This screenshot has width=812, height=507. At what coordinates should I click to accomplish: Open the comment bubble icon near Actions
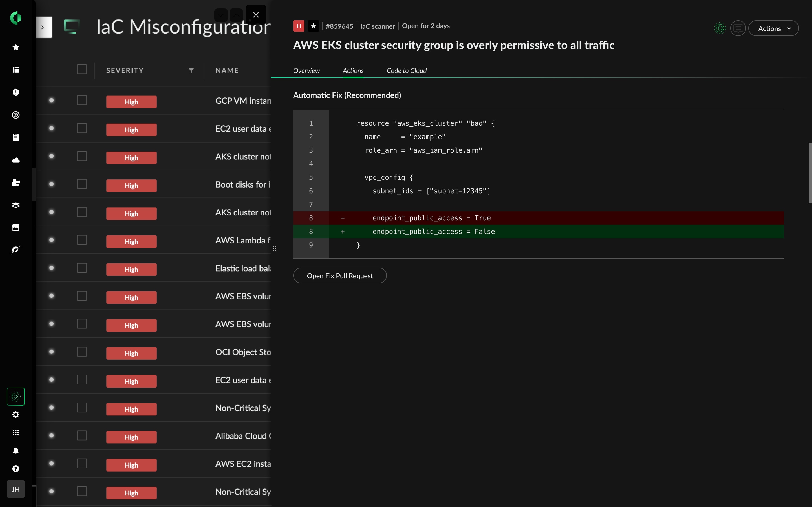tap(738, 28)
